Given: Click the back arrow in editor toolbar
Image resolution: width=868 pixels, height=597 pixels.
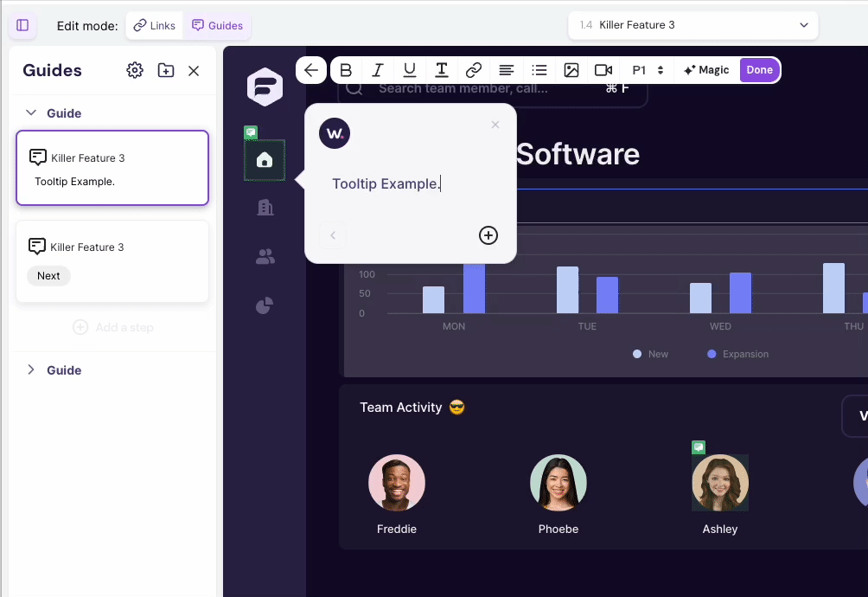Looking at the screenshot, I should coord(311,70).
